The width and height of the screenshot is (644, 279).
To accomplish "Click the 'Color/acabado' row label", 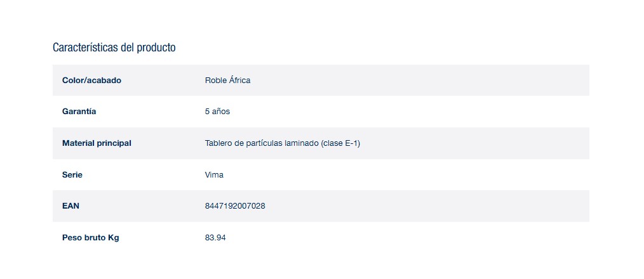I will (91, 81).
